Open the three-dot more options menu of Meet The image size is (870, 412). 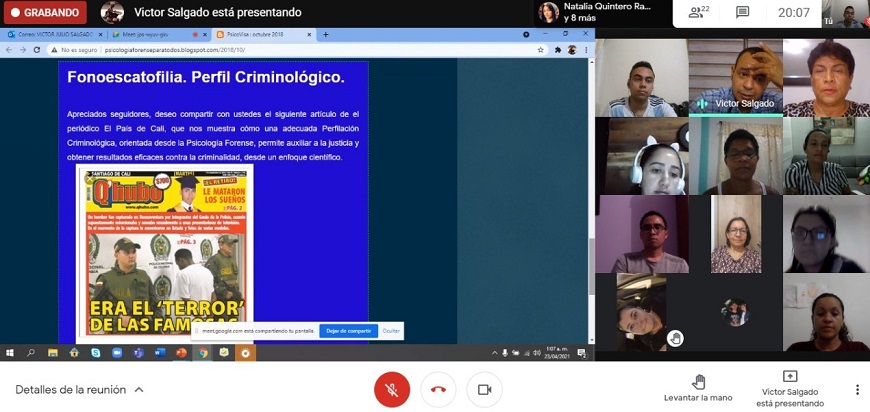(x=857, y=390)
